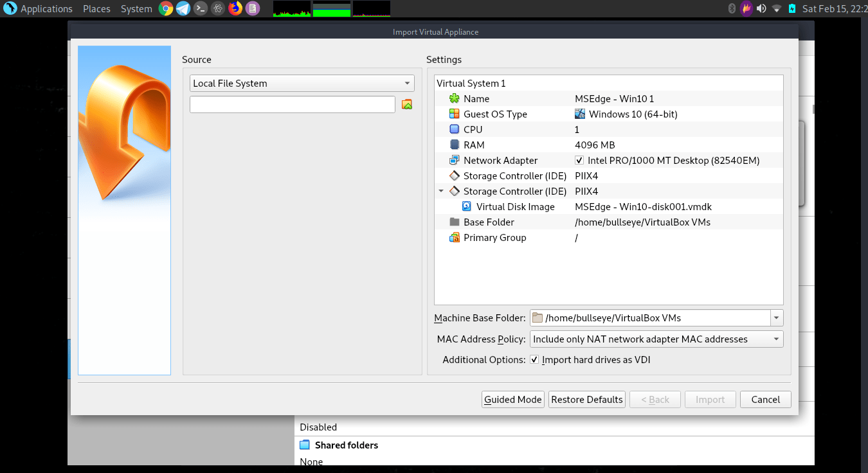Open the volume control tray icon
Image resolution: width=868 pixels, height=473 pixels.
tap(761, 8)
